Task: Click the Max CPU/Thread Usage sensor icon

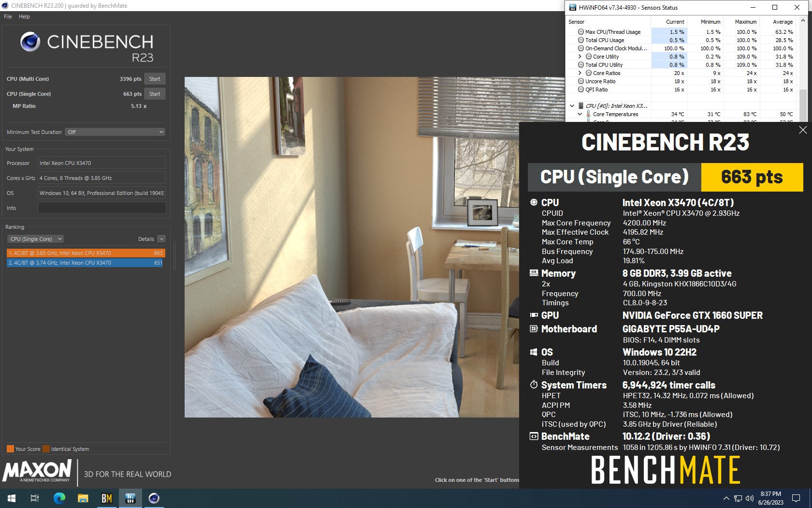Action: coord(581,32)
